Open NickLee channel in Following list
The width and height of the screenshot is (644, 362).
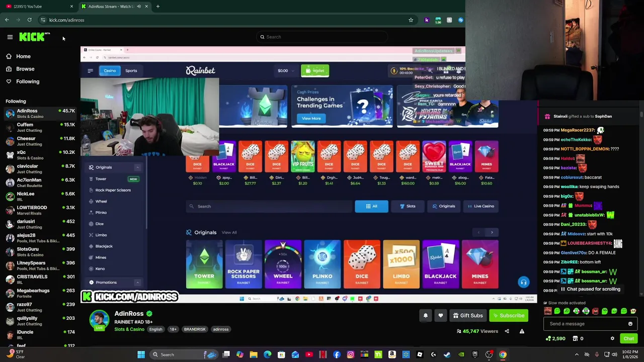40,197
